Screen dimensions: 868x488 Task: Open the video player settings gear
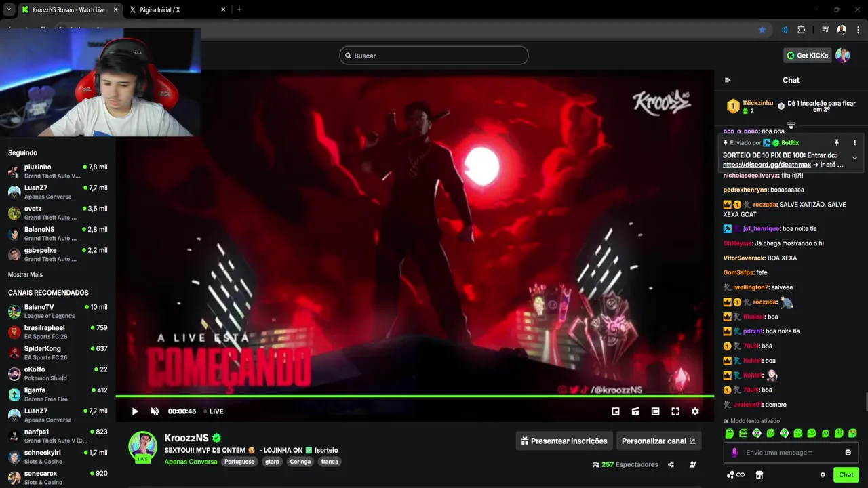click(695, 411)
